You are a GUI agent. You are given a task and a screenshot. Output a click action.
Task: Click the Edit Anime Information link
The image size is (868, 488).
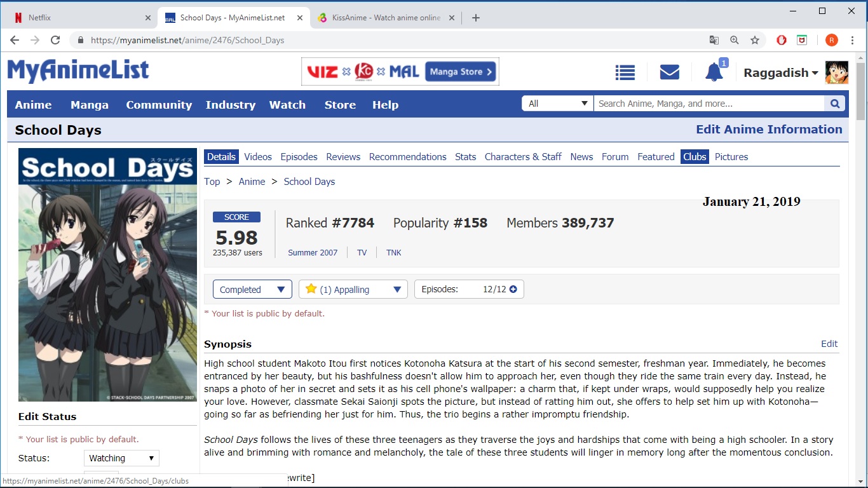[x=769, y=130]
